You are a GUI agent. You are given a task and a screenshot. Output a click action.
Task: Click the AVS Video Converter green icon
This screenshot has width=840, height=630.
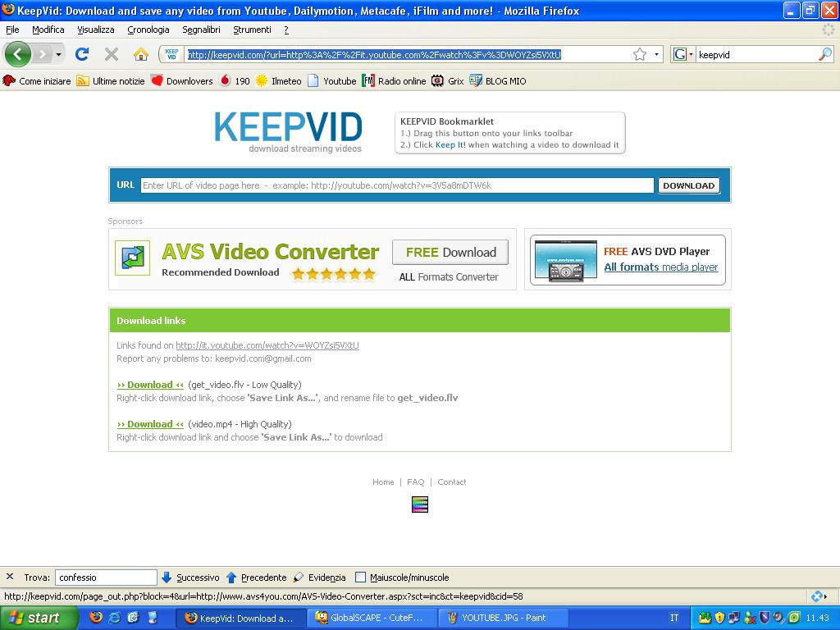pyautogui.click(x=133, y=258)
